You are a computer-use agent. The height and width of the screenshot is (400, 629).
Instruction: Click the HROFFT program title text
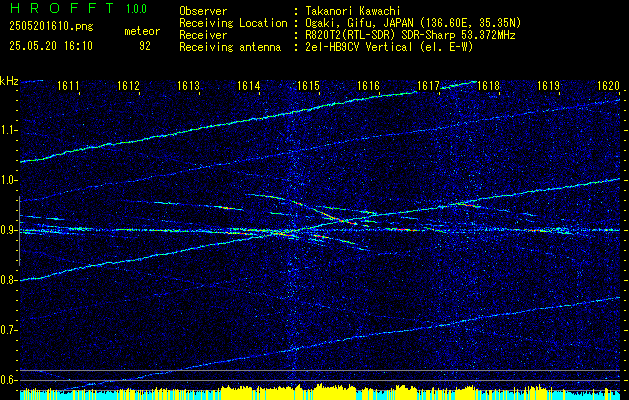click(62, 8)
